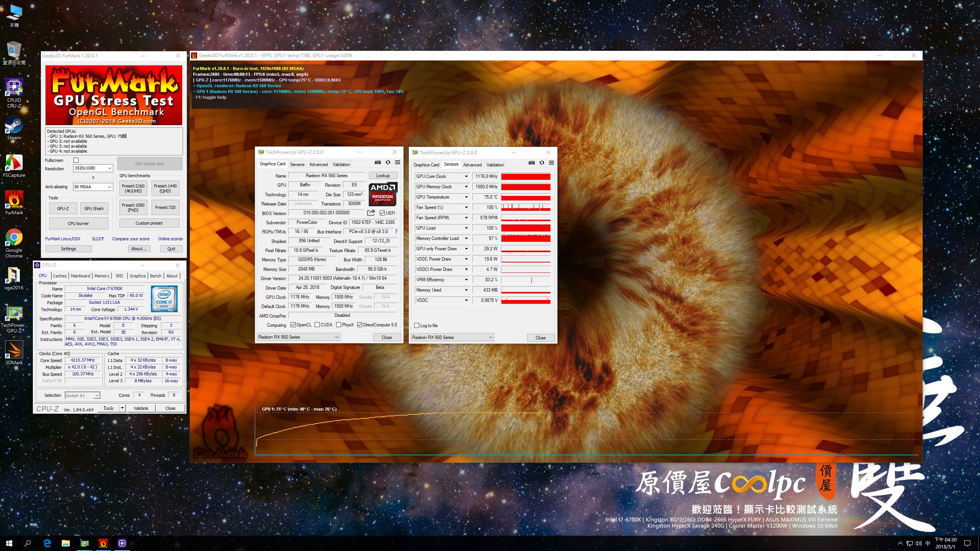Switch to the Caches tab in CPU-Z

(59, 276)
